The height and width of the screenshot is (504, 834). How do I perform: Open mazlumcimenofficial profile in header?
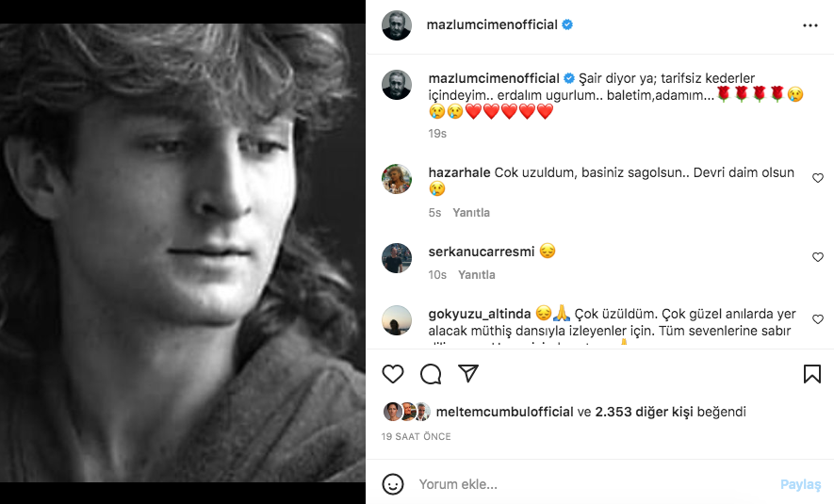[x=492, y=24]
